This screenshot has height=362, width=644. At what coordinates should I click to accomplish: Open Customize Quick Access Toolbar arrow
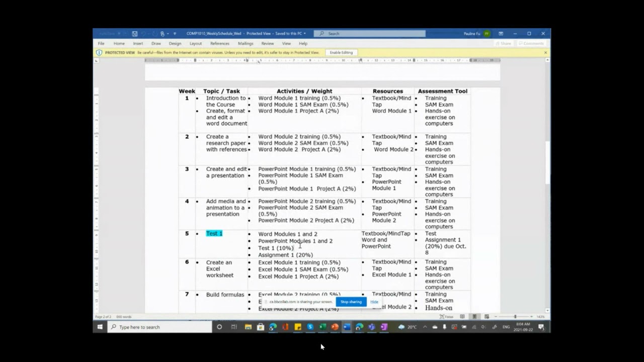(x=175, y=34)
